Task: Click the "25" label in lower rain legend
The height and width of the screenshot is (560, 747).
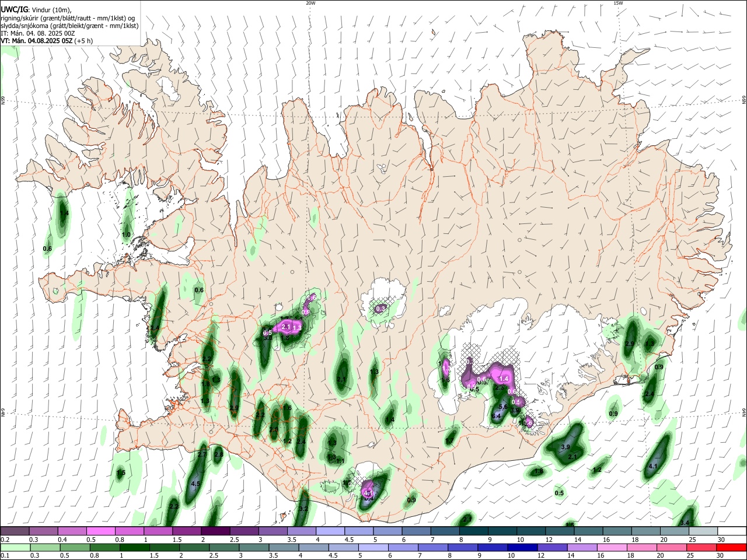Action: [690, 556]
